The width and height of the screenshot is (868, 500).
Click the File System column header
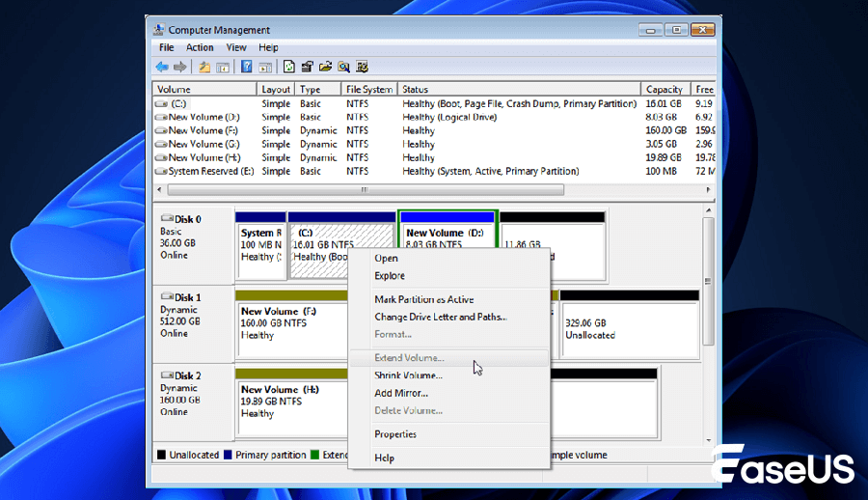pos(369,90)
